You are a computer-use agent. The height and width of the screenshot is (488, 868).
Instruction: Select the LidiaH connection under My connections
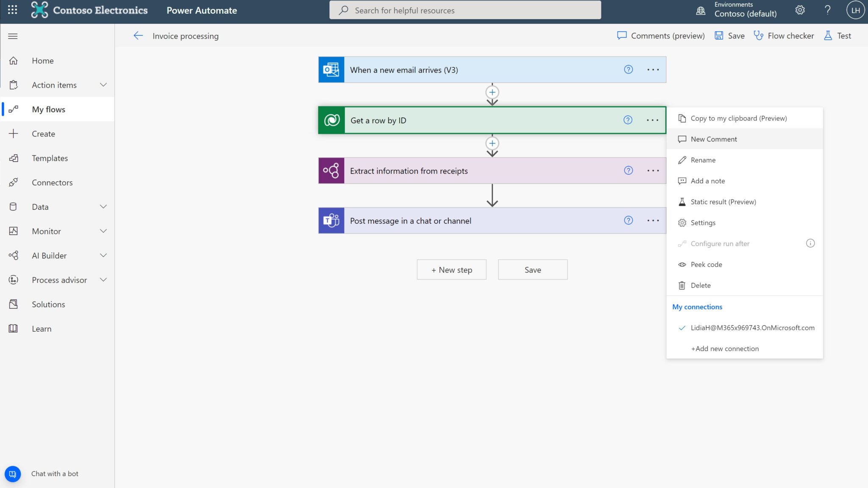pyautogui.click(x=752, y=327)
